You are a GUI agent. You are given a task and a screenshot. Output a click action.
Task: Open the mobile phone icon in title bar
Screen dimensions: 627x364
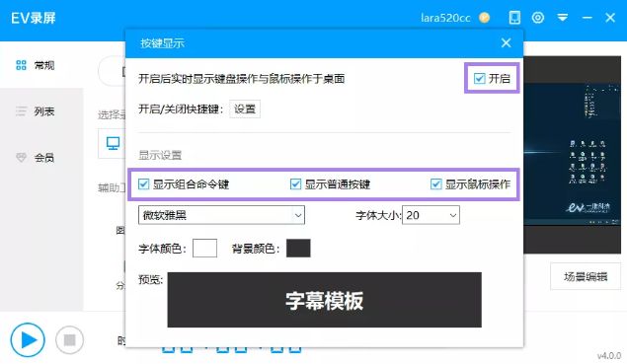click(514, 18)
